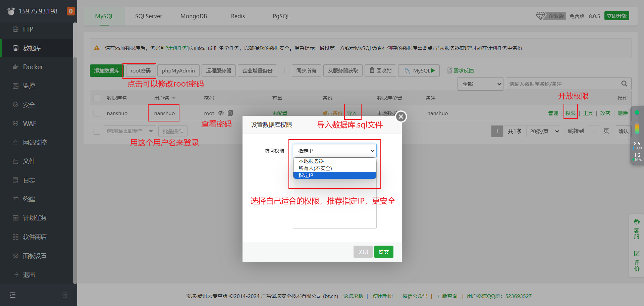Image resolution: width=644 pixels, height=306 pixels.
Task: Click the permissions link for nanshuo
Action: [570, 113]
